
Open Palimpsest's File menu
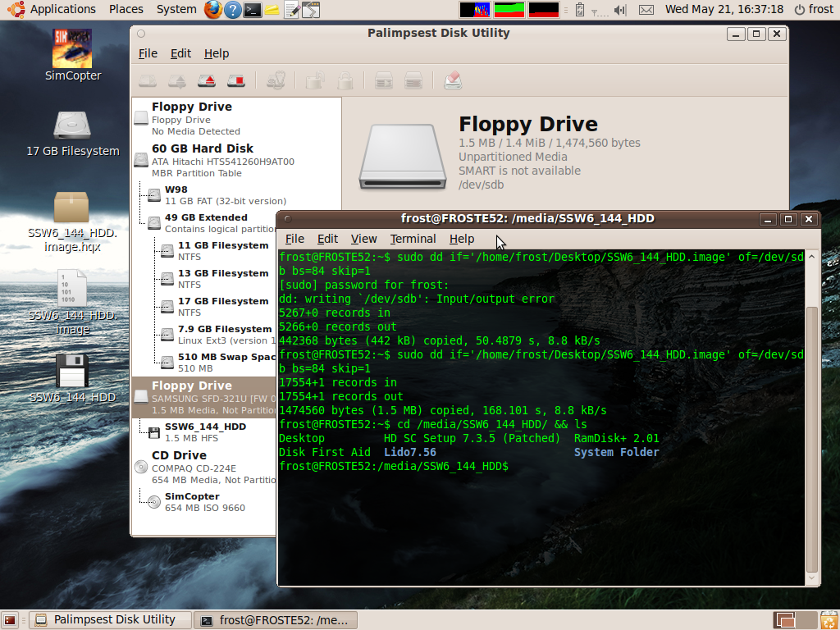[x=148, y=53]
